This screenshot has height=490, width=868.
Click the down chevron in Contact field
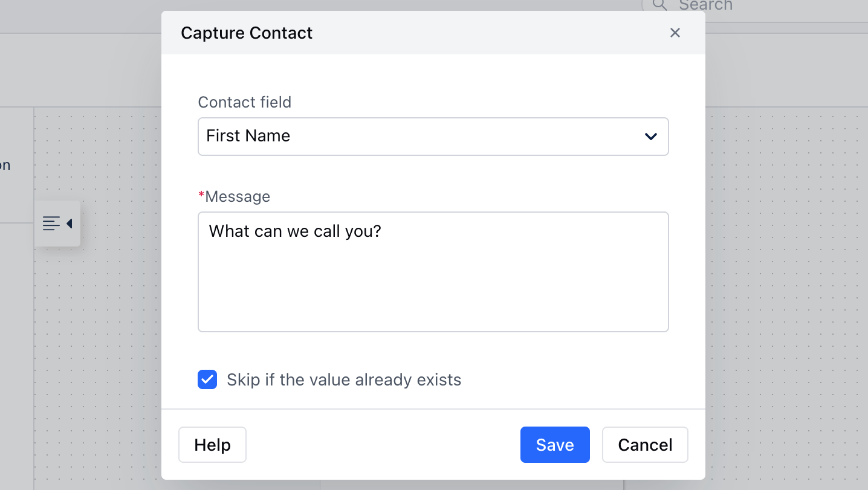point(651,137)
